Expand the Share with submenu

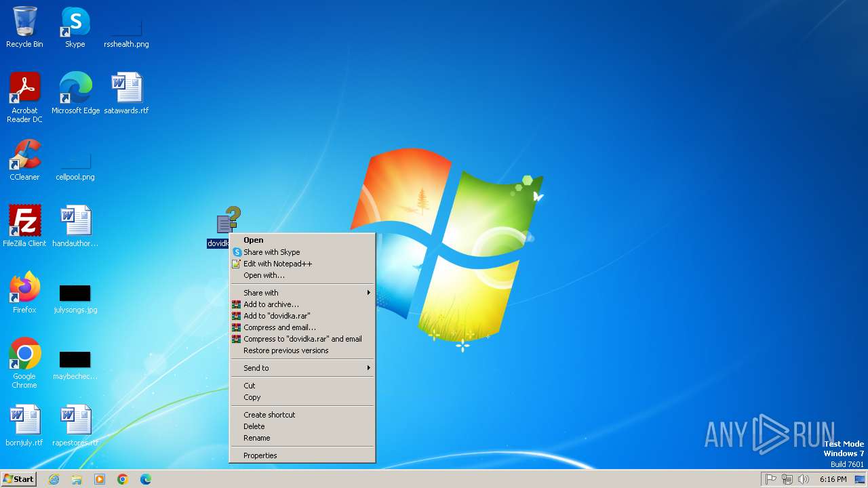pyautogui.click(x=302, y=293)
